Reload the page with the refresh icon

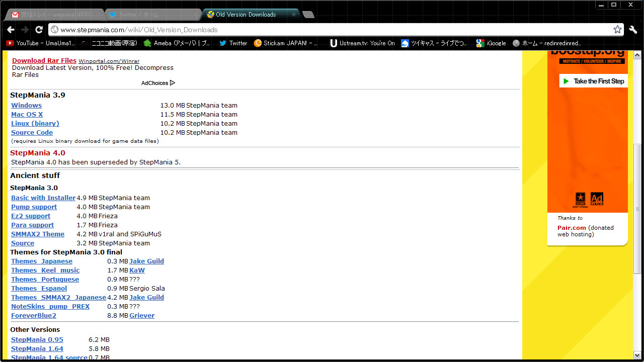39,30
